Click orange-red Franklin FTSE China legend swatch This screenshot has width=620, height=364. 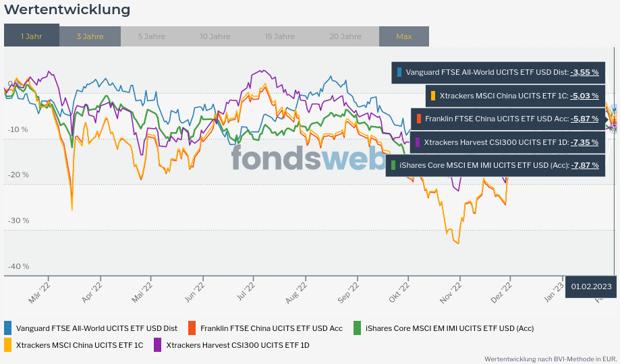(x=192, y=328)
